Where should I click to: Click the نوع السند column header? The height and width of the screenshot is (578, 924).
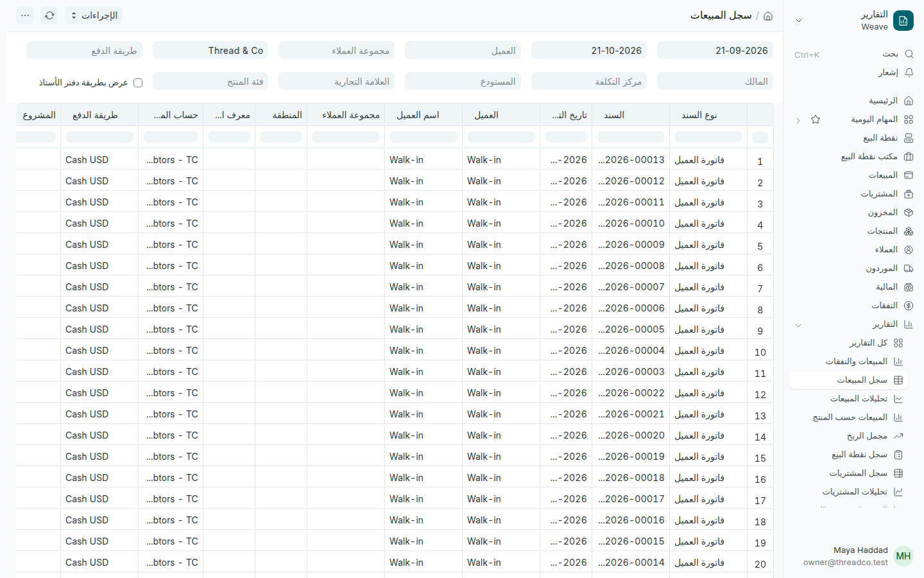708,115
